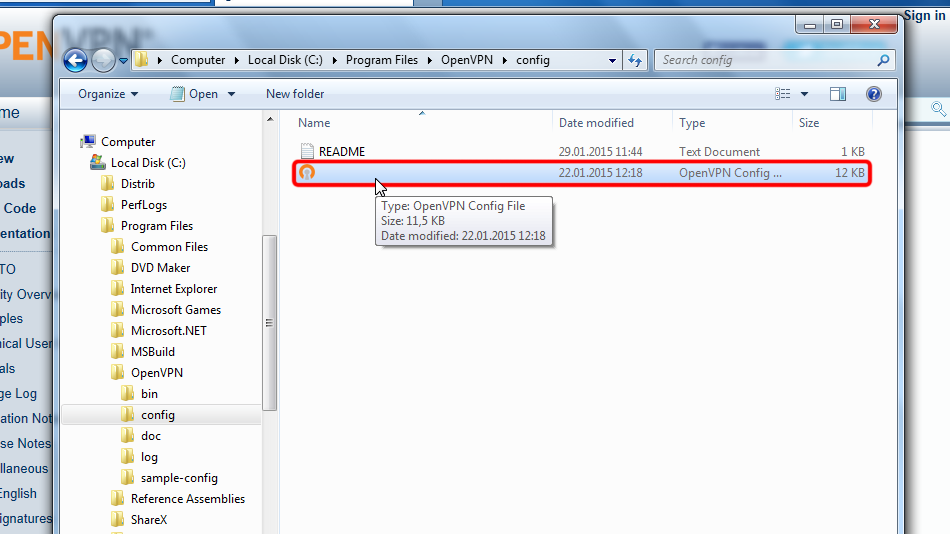The height and width of the screenshot is (534, 950).
Task: Select the sample-config folder in tree
Action: 179,478
